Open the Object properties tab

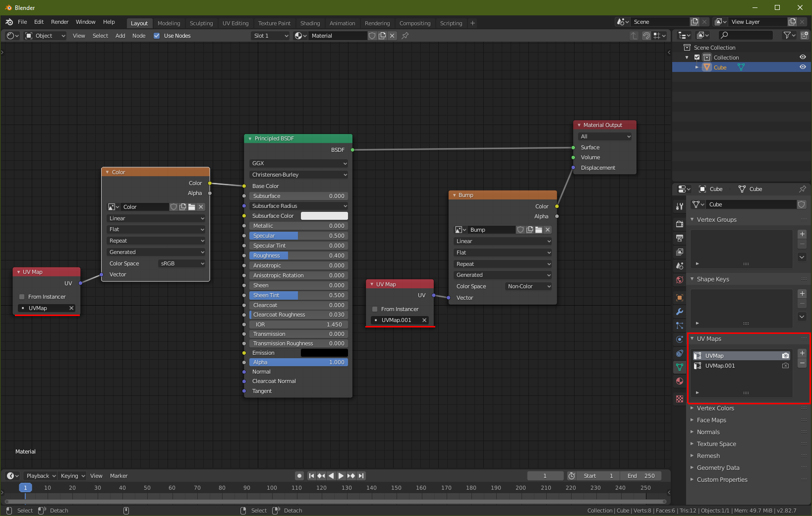pyautogui.click(x=680, y=298)
